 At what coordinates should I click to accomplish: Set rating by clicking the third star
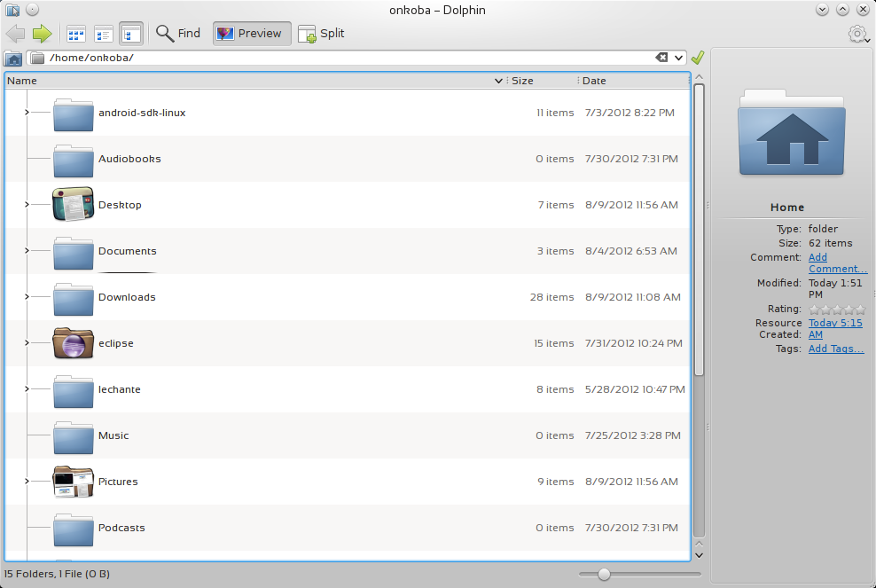click(x=838, y=310)
